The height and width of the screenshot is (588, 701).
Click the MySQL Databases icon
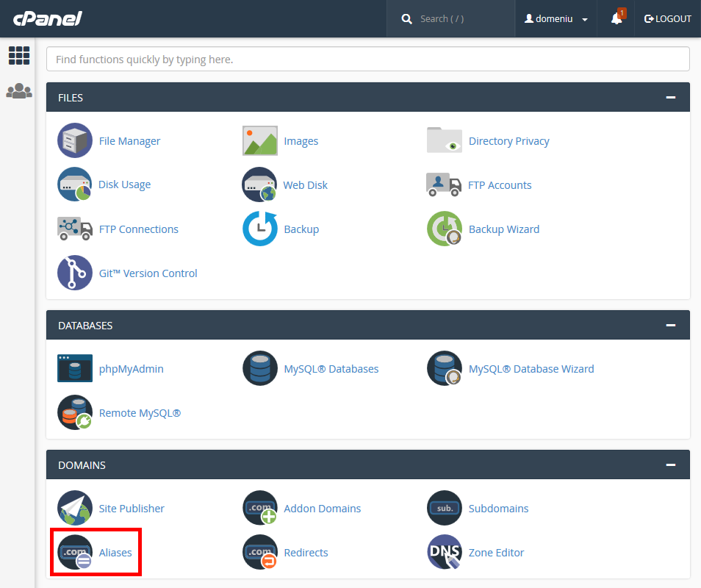pos(259,368)
